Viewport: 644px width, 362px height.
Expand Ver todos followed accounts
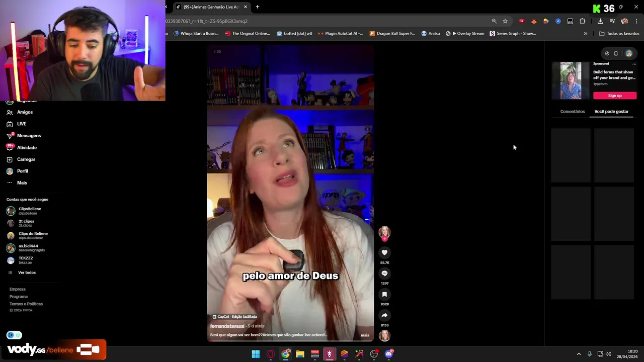(22, 273)
